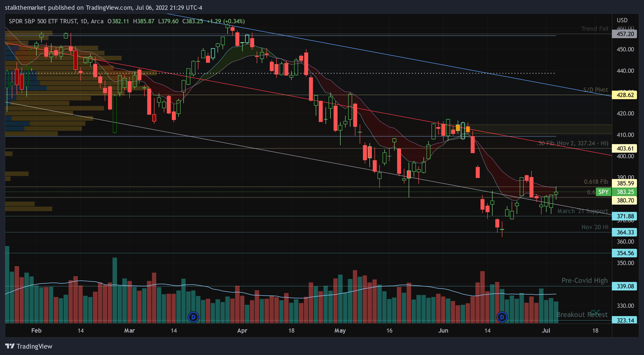Click the 'Nov '20 Hi' annotation

click(x=595, y=227)
